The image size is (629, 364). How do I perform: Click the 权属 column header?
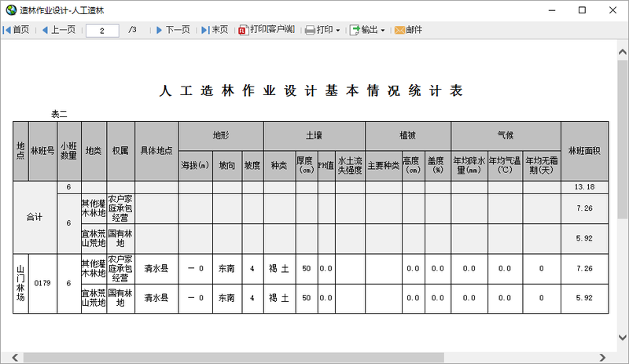(120, 151)
